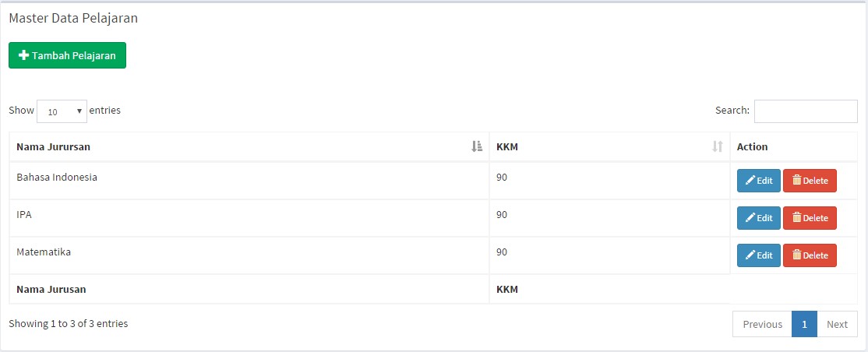This screenshot has width=868, height=352.
Task: Select page 1 in pagination
Action: point(804,324)
